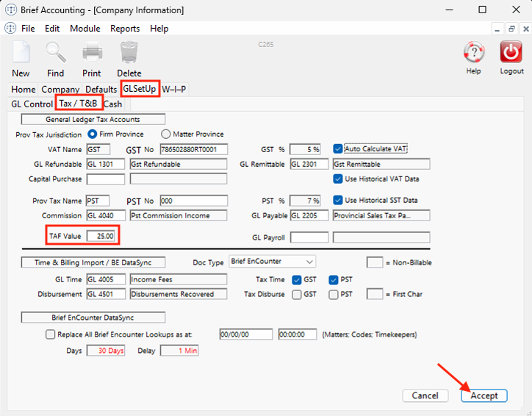Click the lookup date 00/00/00 field
Screen dimensions: 532x416
click(245, 334)
